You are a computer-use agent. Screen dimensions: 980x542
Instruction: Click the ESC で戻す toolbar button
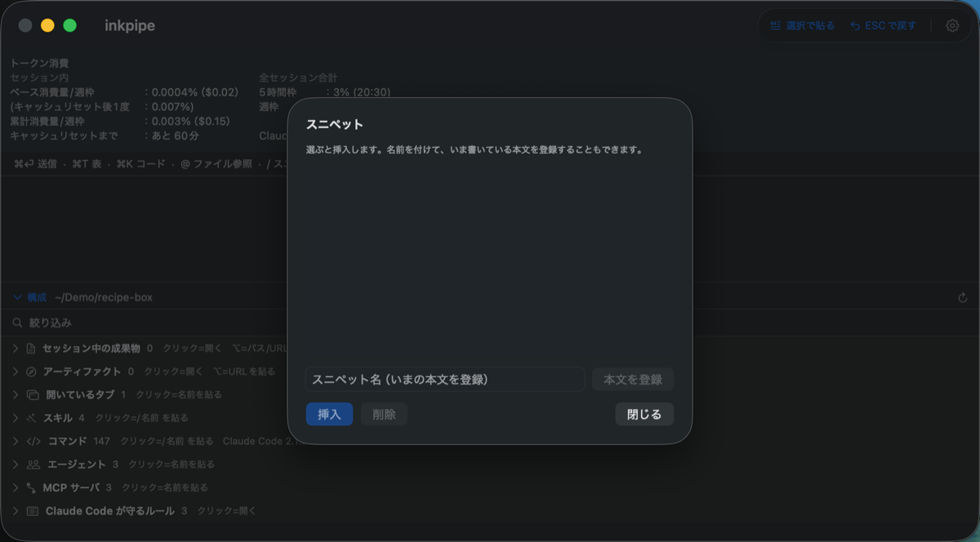pyautogui.click(x=883, y=25)
